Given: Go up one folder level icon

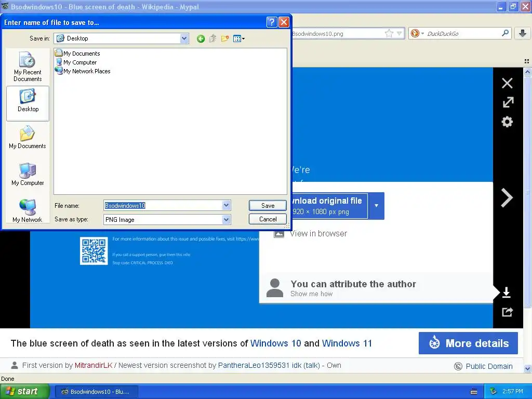Looking at the screenshot, I should click(x=212, y=38).
